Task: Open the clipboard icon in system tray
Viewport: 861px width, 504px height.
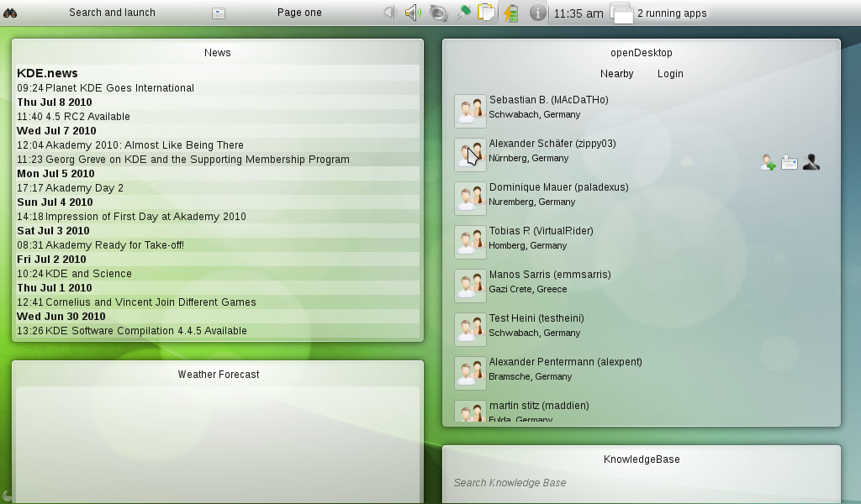Action: (x=486, y=13)
